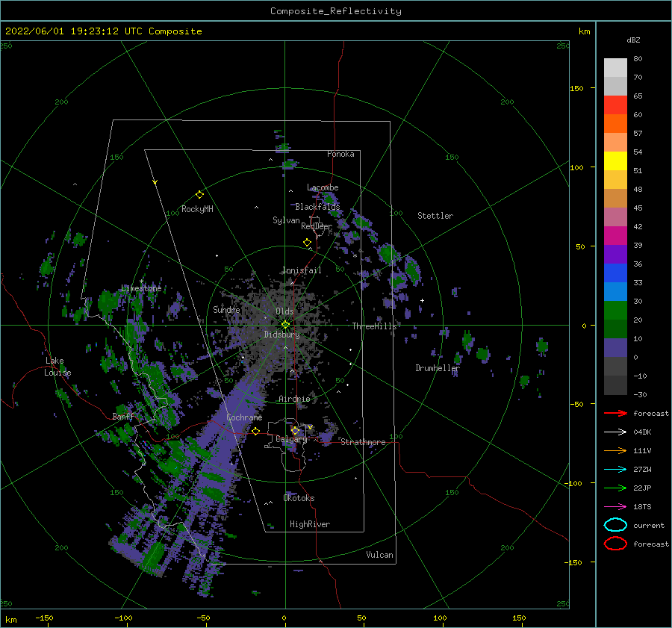Click the Strathmore label
The width and height of the screenshot is (672, 628).
point(363,442)
